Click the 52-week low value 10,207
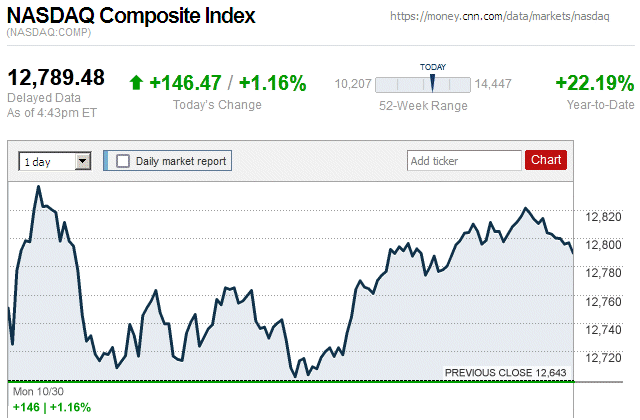Viewport: 640px width, 420px height. (352, 84)
